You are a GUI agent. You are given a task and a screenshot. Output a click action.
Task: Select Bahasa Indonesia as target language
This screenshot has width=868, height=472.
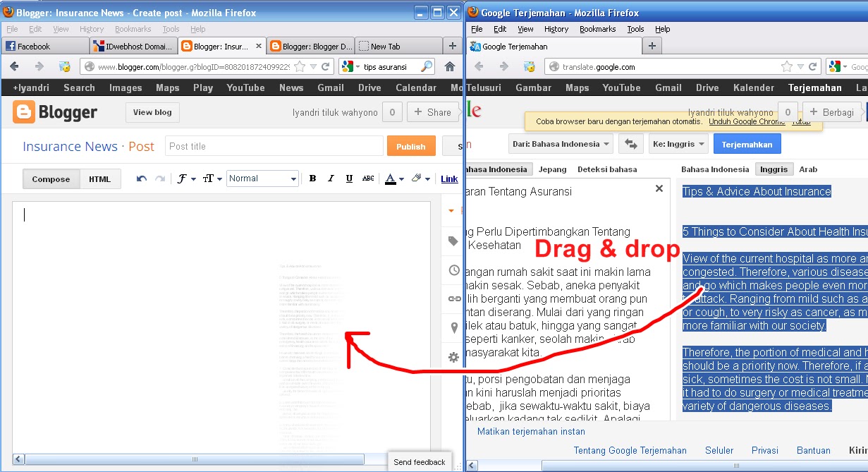pos(715,169)
